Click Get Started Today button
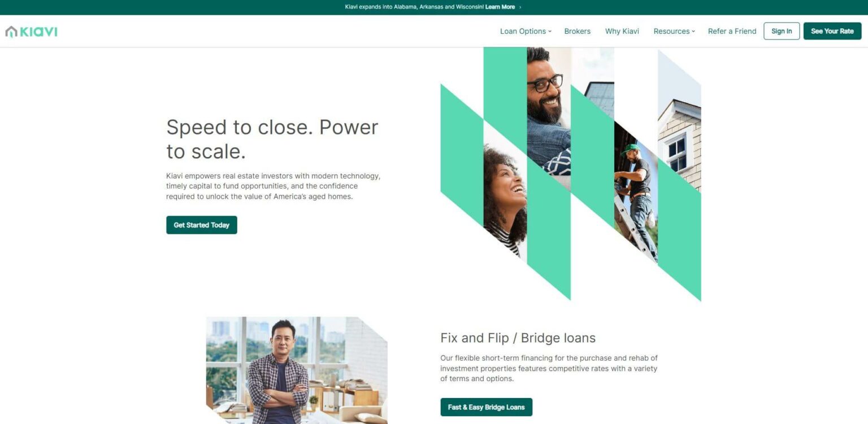Viewport: 868px width, 424px height. 202,225
